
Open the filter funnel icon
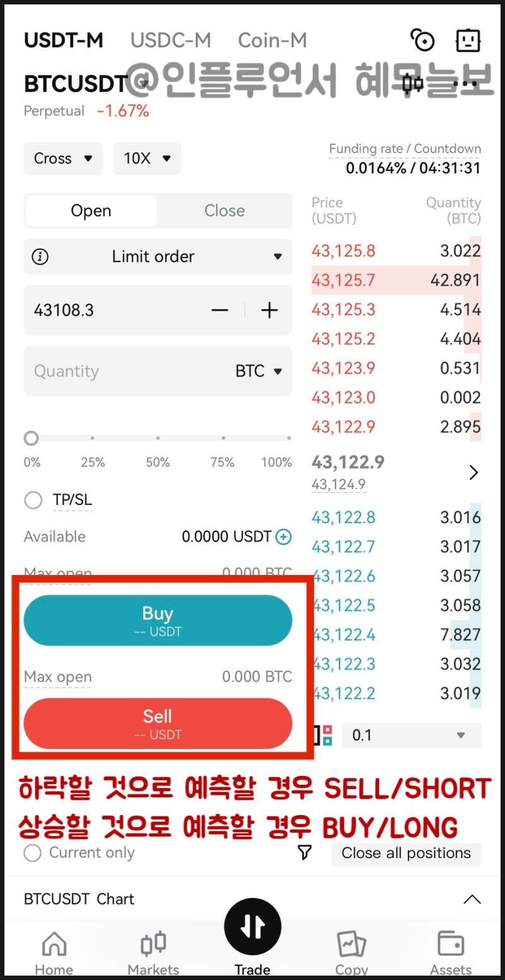click(304, 853)
